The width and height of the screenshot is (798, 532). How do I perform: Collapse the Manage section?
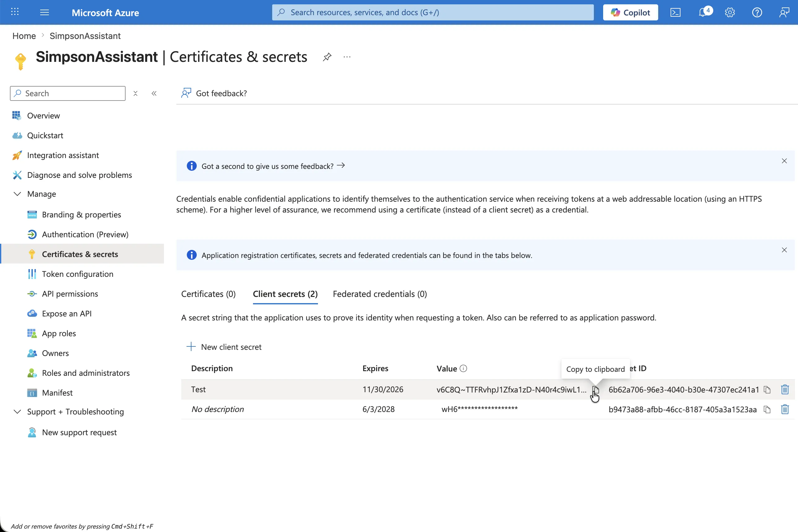pyautogui.click(x=17, y=194)
